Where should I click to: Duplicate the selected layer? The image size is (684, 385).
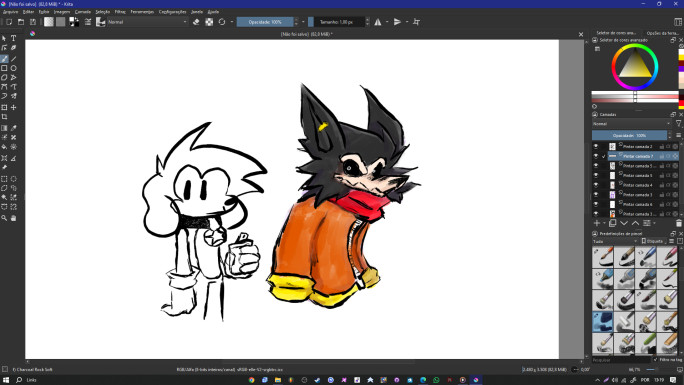612,223
